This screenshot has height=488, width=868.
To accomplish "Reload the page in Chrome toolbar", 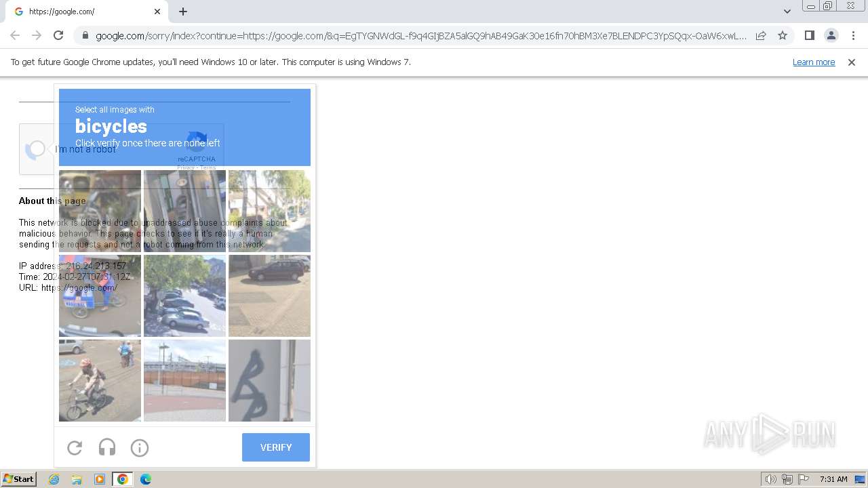I will tap(58, 35).
